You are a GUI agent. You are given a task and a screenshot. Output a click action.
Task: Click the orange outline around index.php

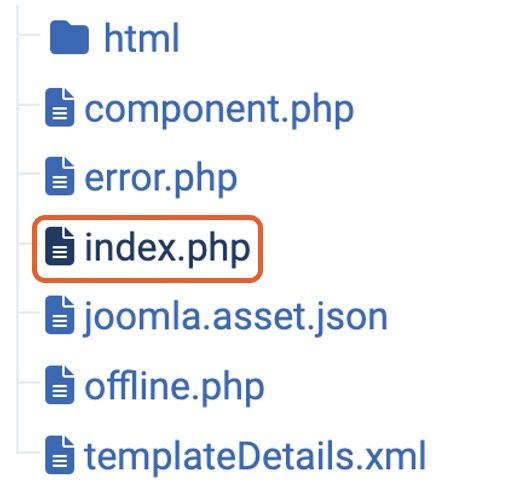tap(147, 249)
